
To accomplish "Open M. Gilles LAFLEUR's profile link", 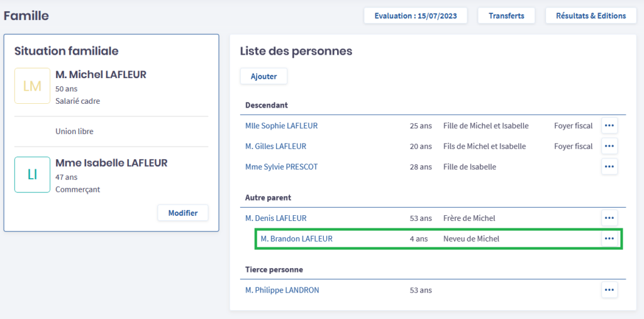I will (x=275, y=147).
